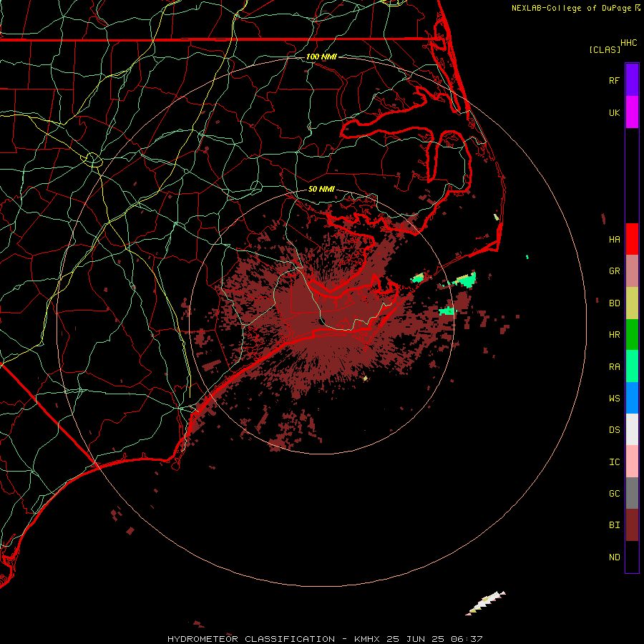Click the GR legend label
Image resolution: width=644 pixels, height=644 pixels.
point(614,271)
